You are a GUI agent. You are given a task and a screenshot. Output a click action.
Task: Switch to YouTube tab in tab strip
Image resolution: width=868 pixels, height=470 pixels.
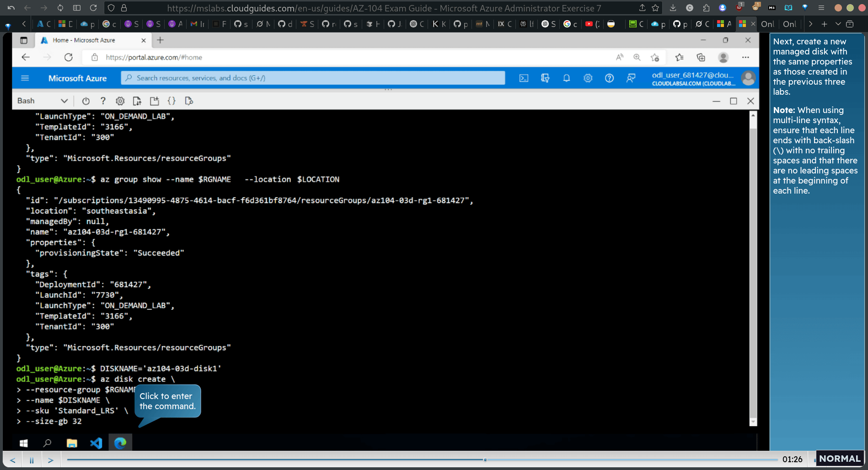(592, 24)
